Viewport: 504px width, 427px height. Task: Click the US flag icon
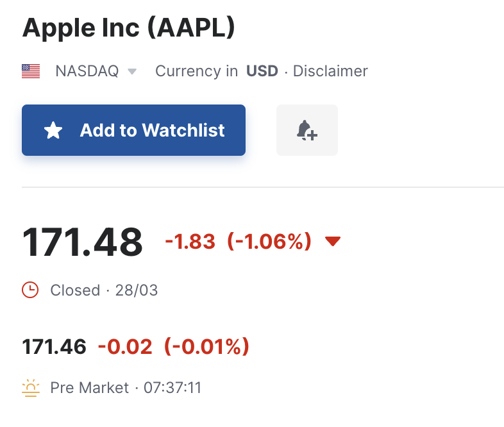(31, 71)
